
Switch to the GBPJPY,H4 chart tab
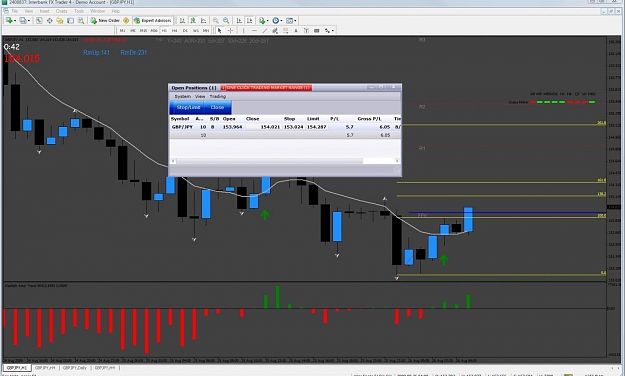pos(45,368)
